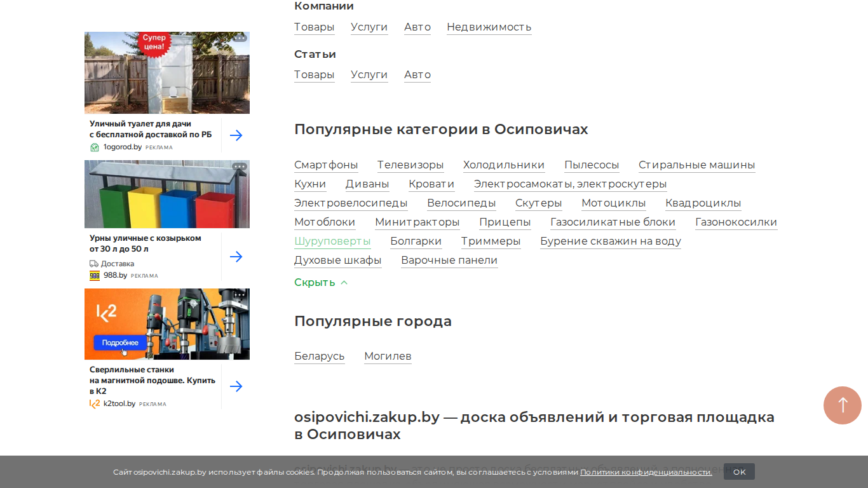The height and width of the screenshot is (488, 868).
Task: Open Товары under Компании
Action: tap(314, 27)
